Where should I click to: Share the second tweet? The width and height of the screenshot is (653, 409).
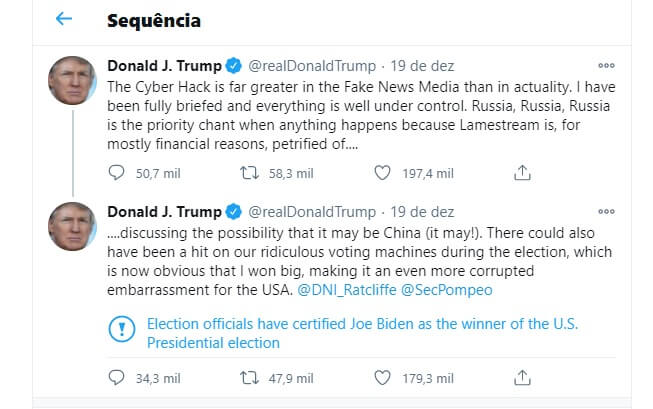pos(521,378)
